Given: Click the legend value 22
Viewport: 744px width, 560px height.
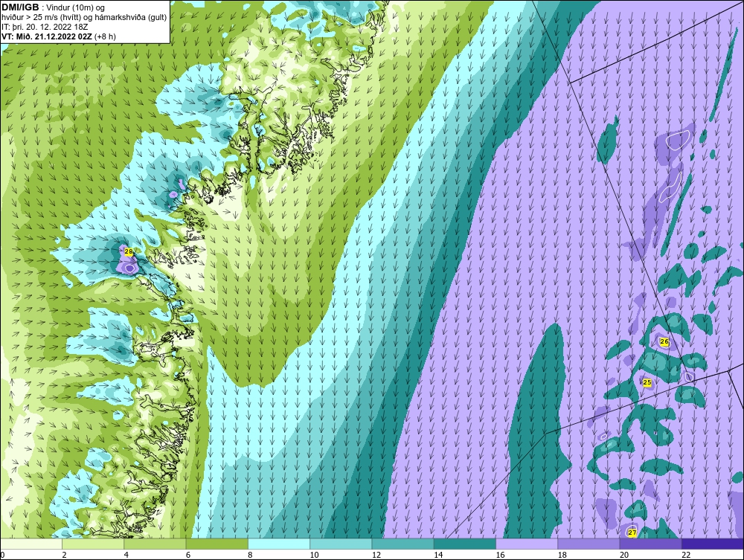Looking at the screenshot, I should [x=686, y=555].
